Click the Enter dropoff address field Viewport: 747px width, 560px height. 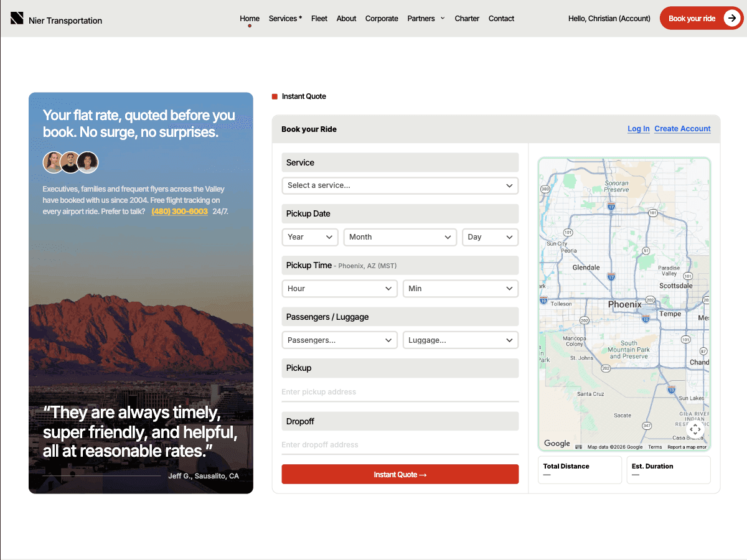400,445
